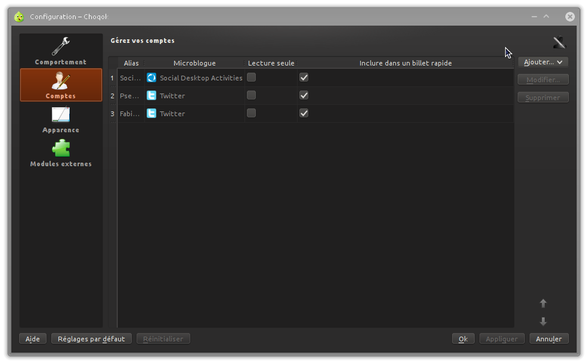
Task: Click the Twitter icon in row 2
Action: (x=151, y=95)
